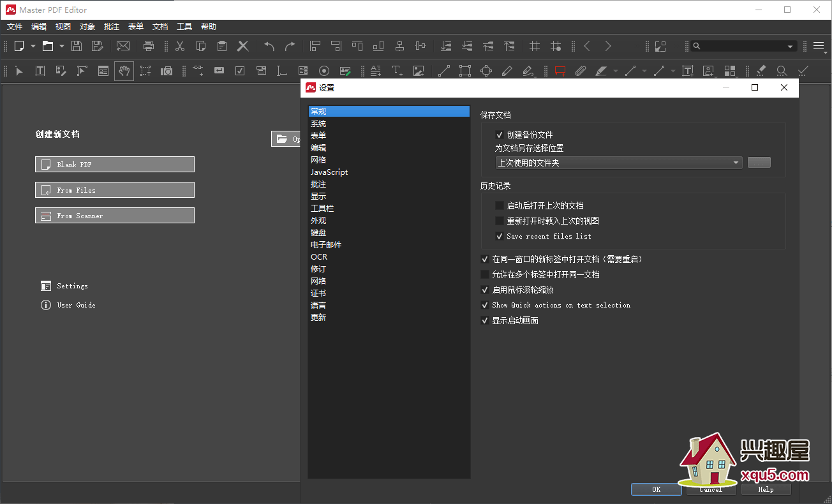
Task: Click the Send by email envelope icon
Action: point(123,46)
